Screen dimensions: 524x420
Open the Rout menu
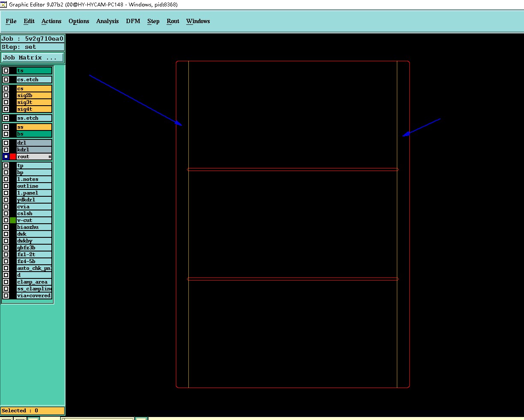coord(173,21)
